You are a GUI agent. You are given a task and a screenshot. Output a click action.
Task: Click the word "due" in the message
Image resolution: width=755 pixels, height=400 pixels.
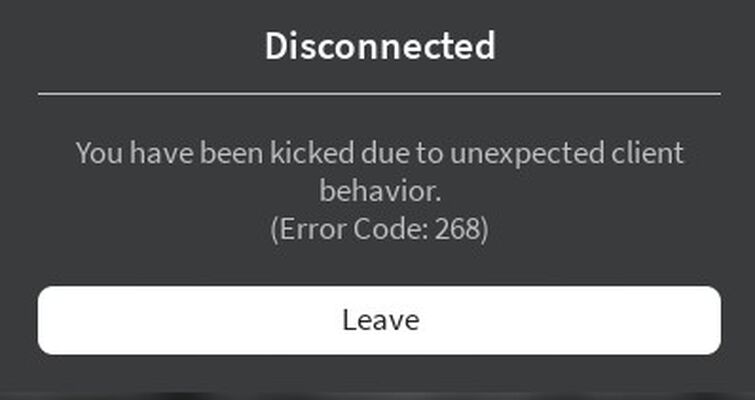pyautogui.click(x=385, y=153)
